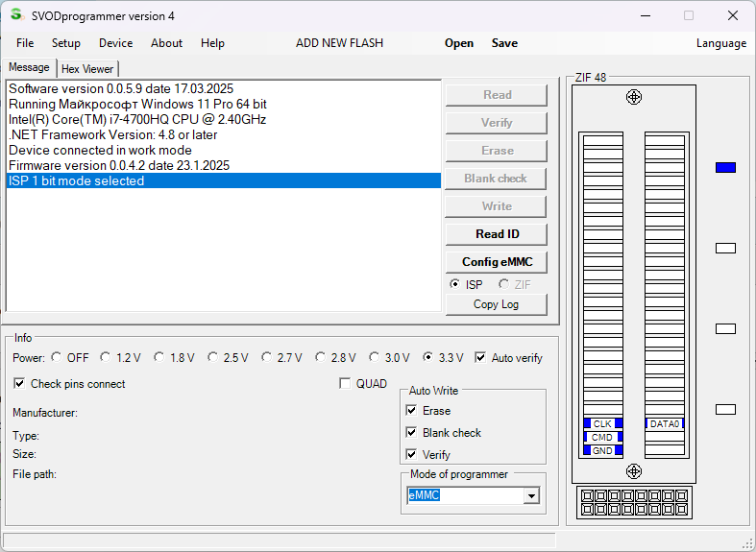
Task: Click the blue CLK pin on the ZIF socket
Action: [x=602, y=424]
